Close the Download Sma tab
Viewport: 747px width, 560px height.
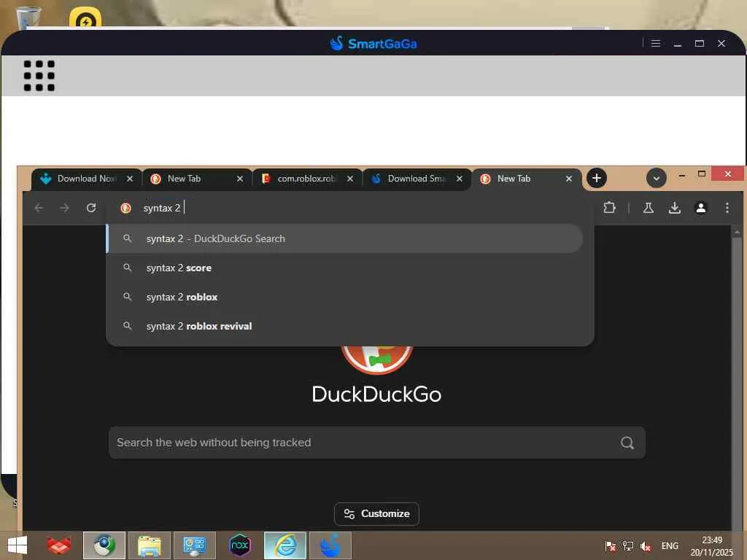pos(460,179)
